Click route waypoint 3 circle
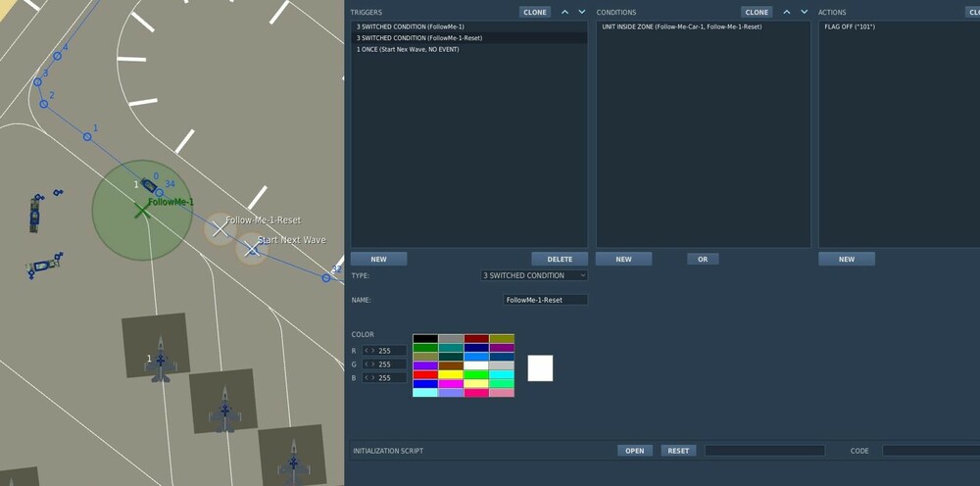The image size is (980, 486). coord(37,82)
